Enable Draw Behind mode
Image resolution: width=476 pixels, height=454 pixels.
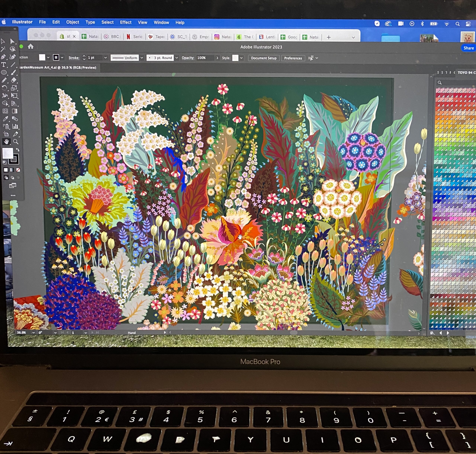[12, 178]
